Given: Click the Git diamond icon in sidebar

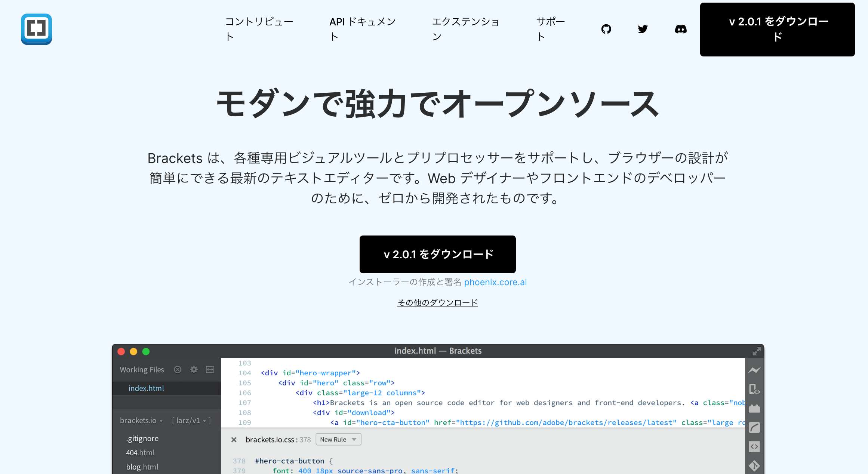Looking at the screenshot, I should (754, 466).
